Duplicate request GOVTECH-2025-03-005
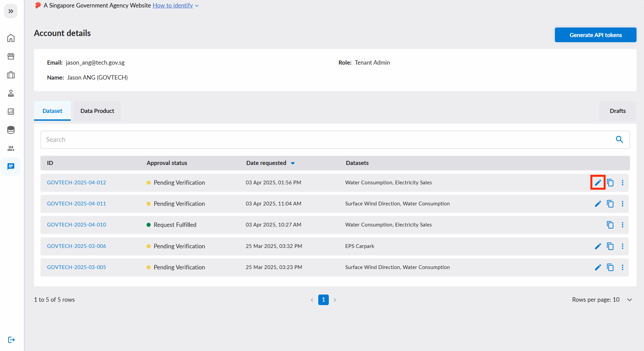This screenshot has width=644, height=351. point(610,267)
